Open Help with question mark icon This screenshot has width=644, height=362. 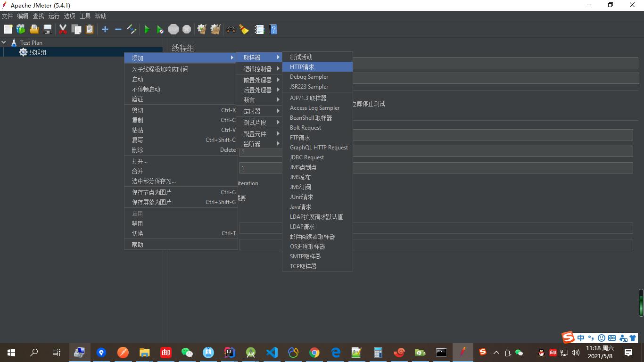pos(272,29)
